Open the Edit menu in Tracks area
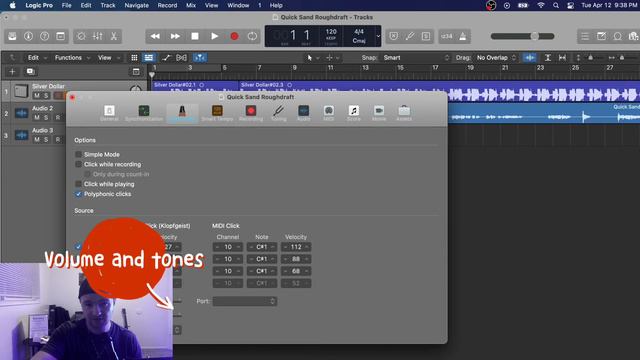 click(37, 58)
